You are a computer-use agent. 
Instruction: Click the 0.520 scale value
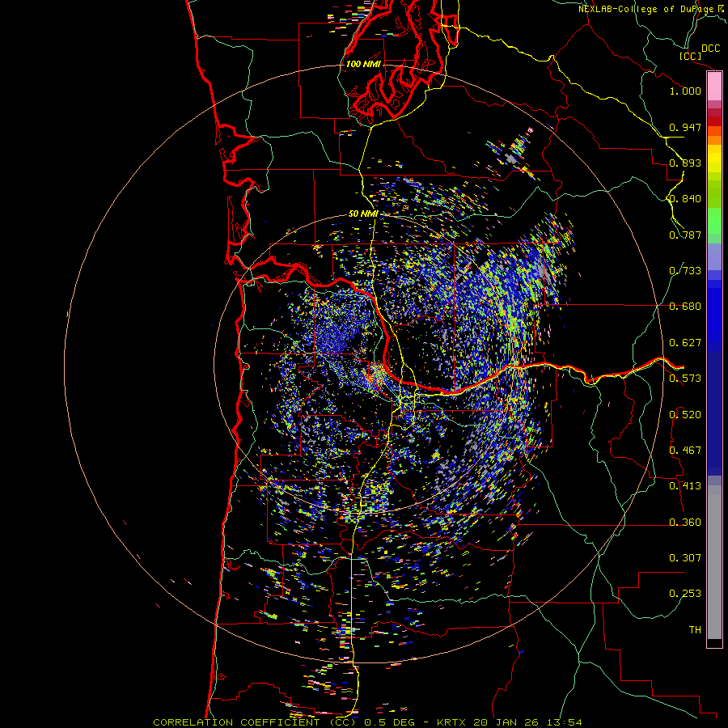pos(685,415)
